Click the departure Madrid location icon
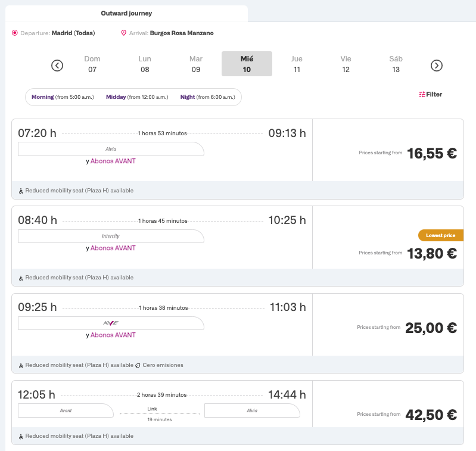 15,33
